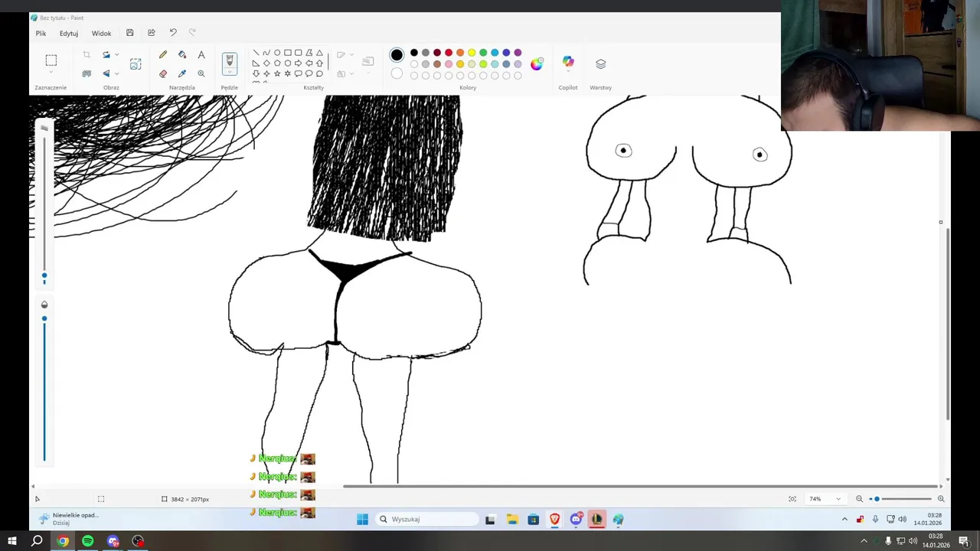980x551 pixels.
Task: Click the Save icon in title toolbar
Action: coord(130,33)
